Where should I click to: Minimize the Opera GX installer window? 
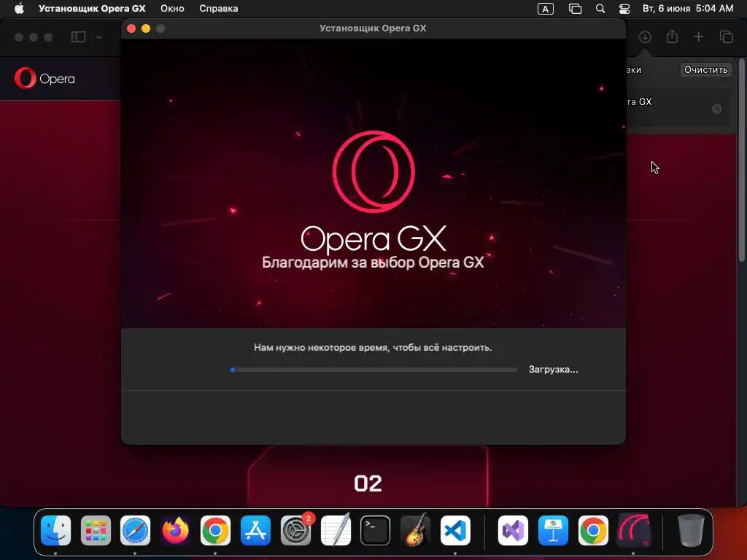(146, 28)
